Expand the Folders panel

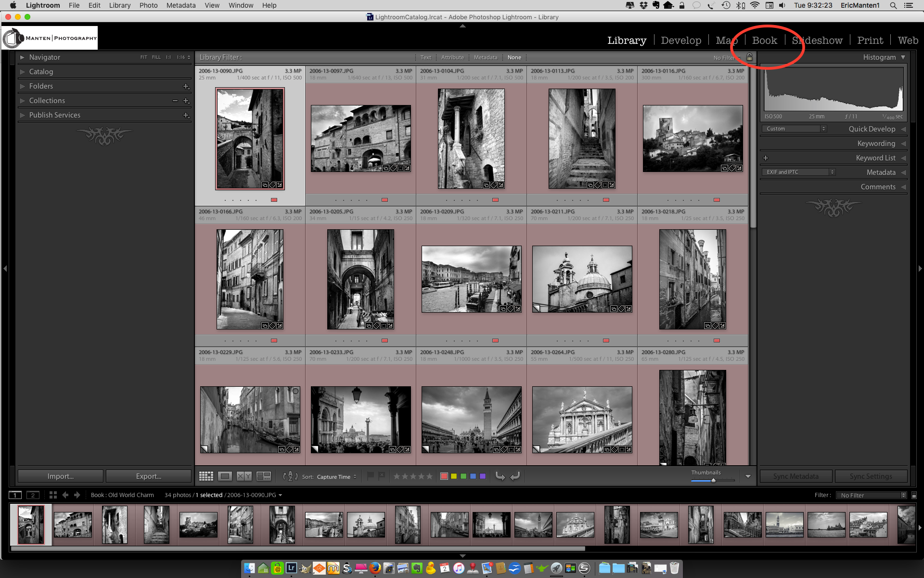point(22,86)
